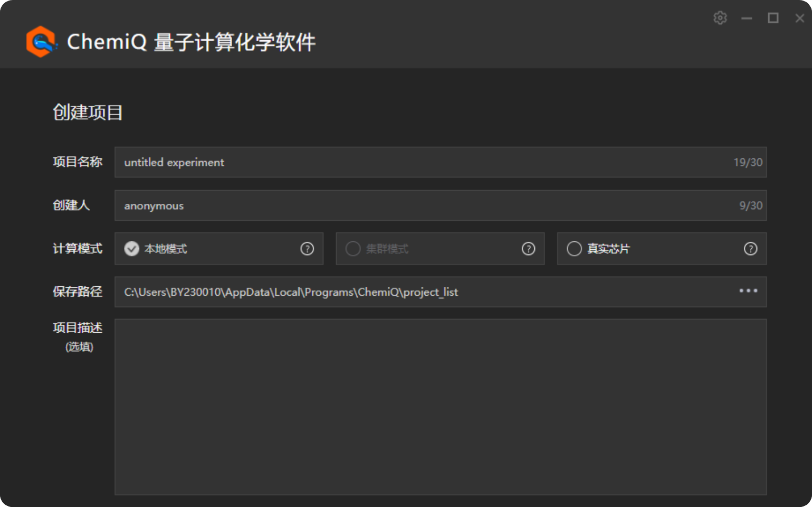The width and height of the screenshot is (812, 507).
Task: Click the checkmark icon inside 本地模式 option
Action: click(131, 248)
